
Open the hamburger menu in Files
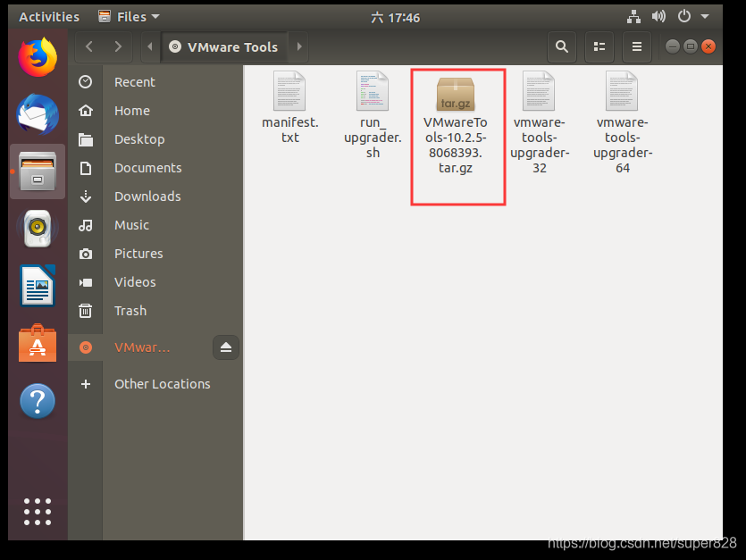[637, 46]
